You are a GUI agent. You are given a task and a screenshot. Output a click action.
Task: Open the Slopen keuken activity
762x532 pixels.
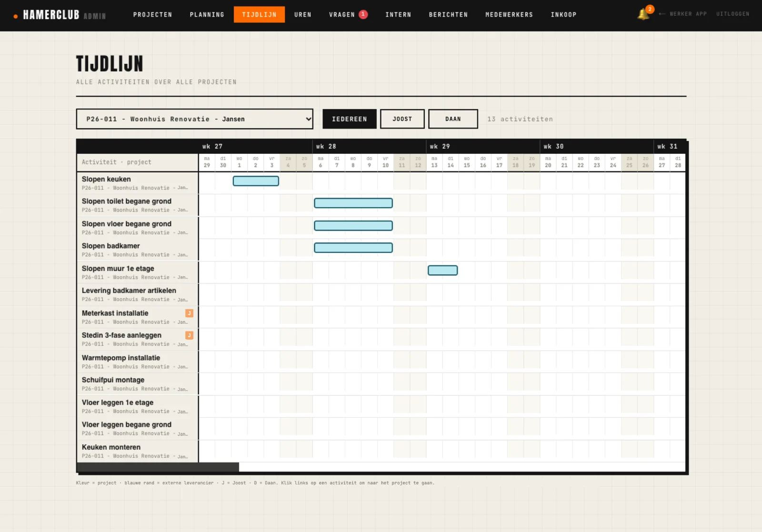(x=137, y=183)
